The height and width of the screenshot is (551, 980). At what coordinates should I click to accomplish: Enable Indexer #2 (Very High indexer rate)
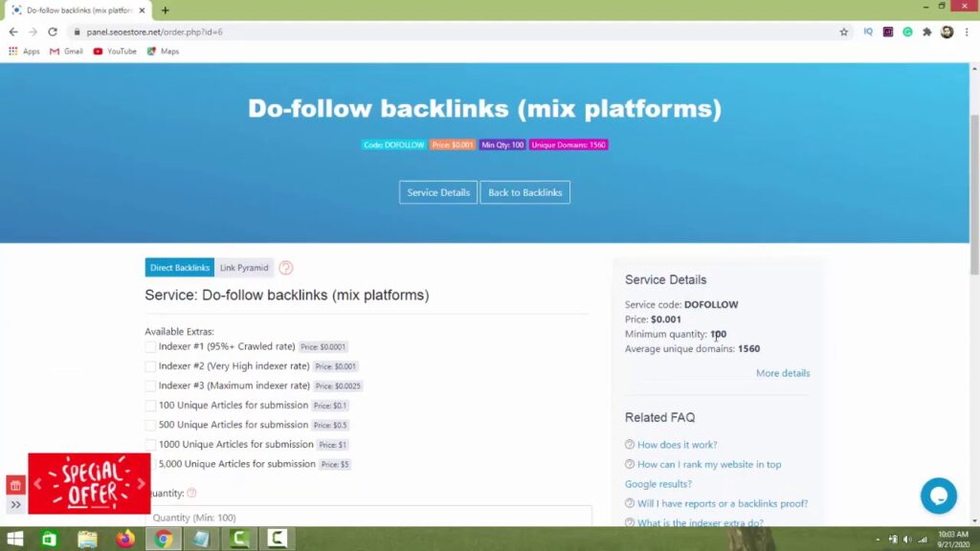point(150,366)
